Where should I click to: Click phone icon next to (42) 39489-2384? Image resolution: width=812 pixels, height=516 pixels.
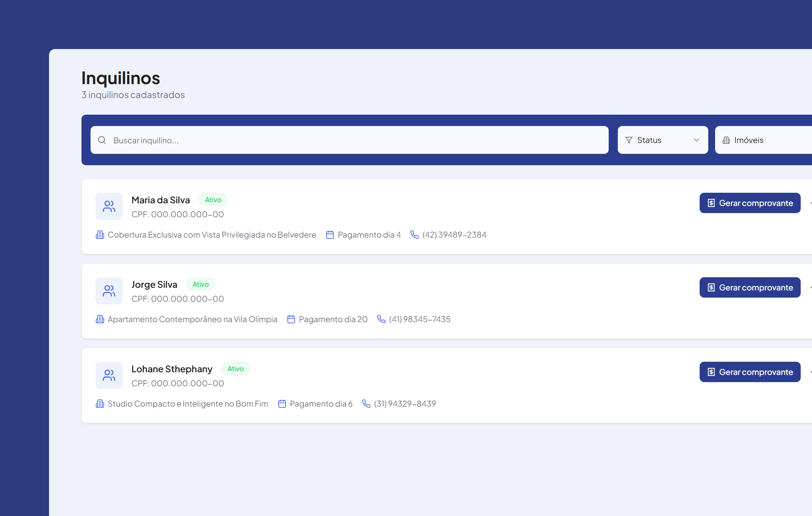click(414, 235)
